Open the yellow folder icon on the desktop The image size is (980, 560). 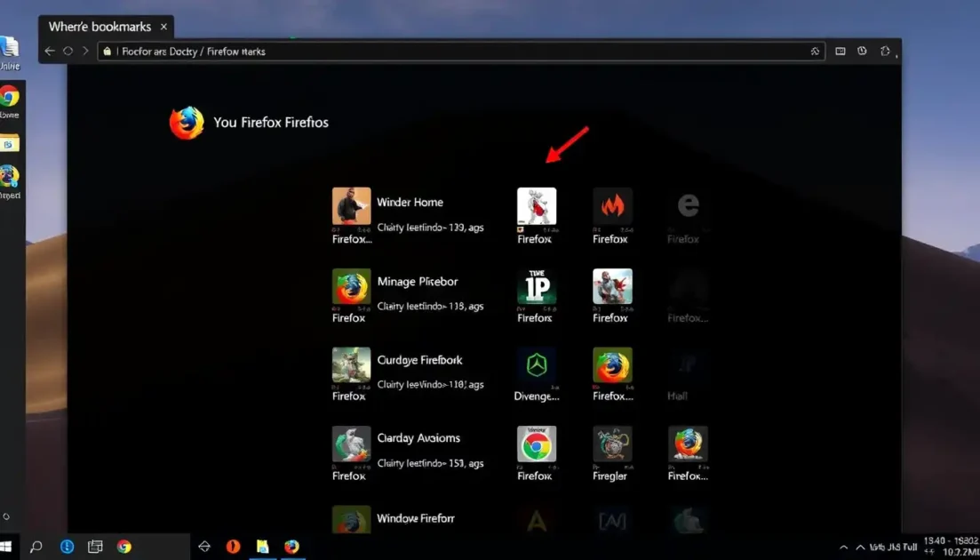10,144
